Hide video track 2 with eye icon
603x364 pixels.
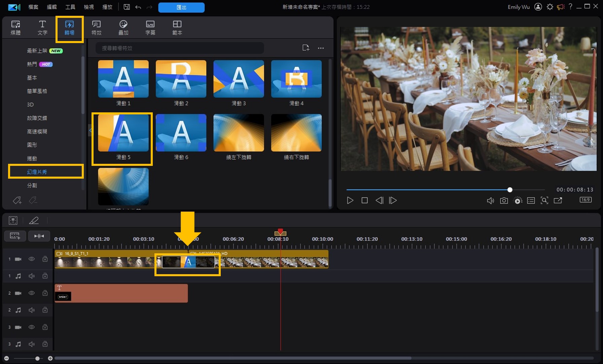(32, 293)
